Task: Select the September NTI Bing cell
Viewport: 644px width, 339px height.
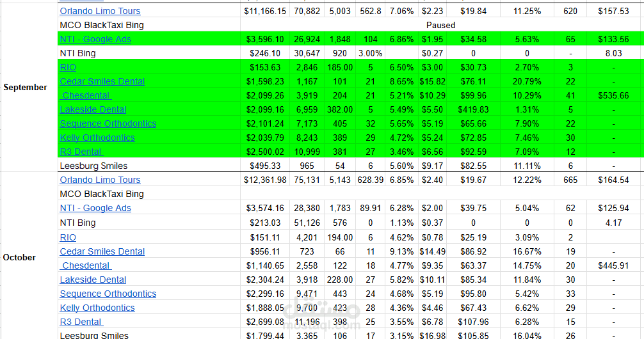Action: click(x=149, y=53)
